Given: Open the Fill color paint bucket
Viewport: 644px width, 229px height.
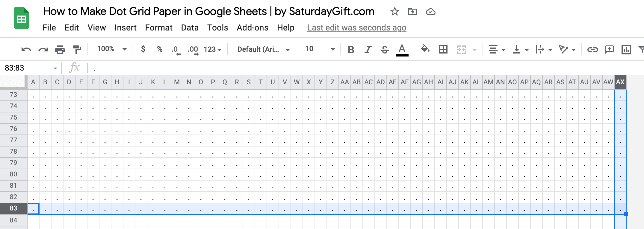Looking at the screenshot, I should click(425, 49).
